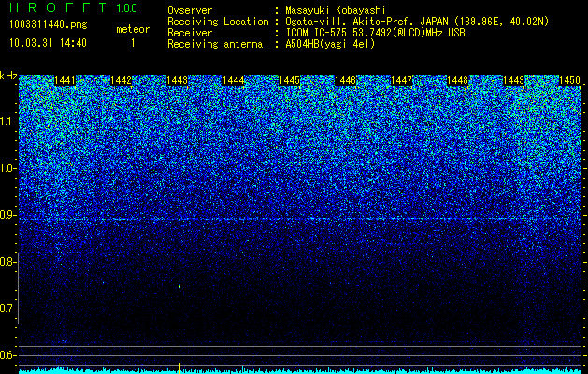588x374 pixels.
Task: Click the yellow meteor marker in power graph
Action: click(180, 368)
